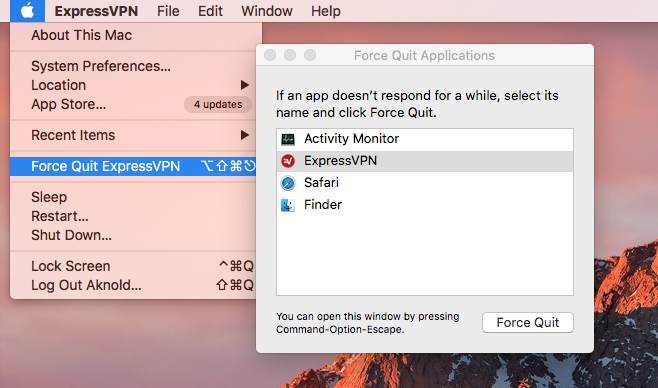Screen dimensions: 658x388
Task: Open the Help menu
Action: tap(326, 11)
